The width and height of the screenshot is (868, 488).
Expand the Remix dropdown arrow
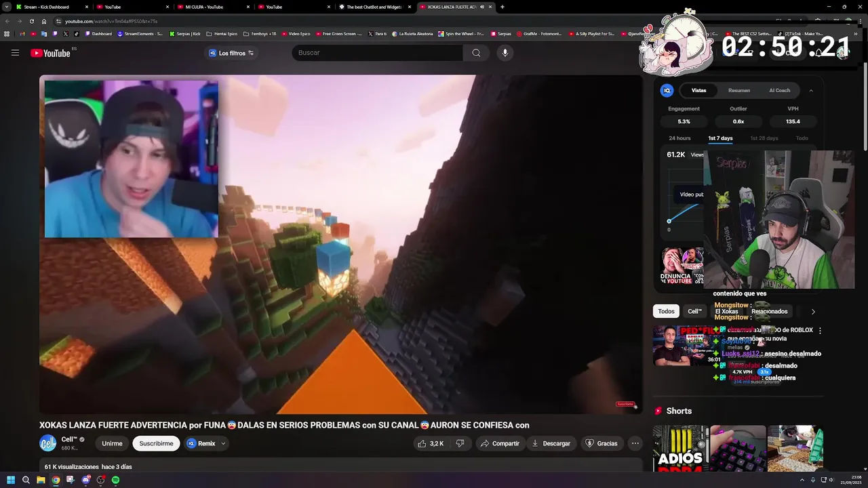point(223,443)
